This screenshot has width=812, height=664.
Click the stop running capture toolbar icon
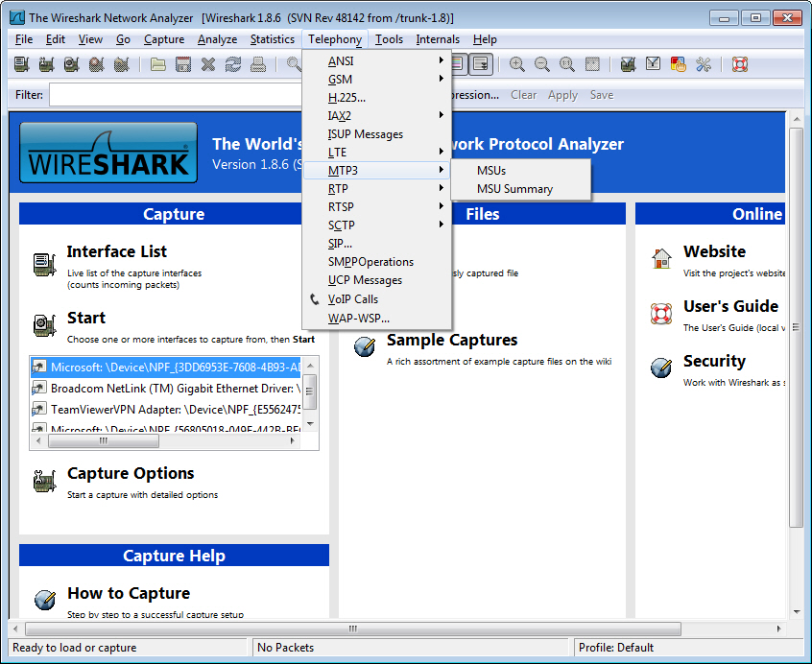click(96, 64)
